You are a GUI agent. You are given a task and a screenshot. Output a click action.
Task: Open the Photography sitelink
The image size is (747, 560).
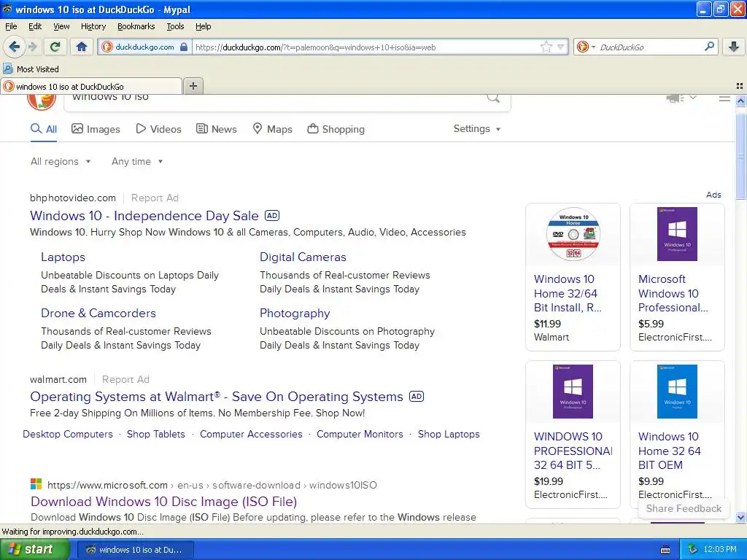pos(295,314)
